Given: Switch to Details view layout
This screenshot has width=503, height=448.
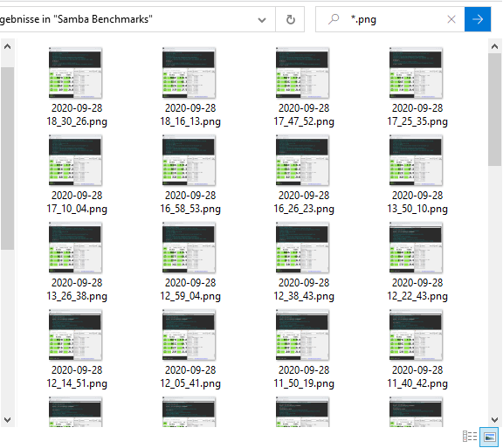Looking at the screenshot, I should pos(470,437).
